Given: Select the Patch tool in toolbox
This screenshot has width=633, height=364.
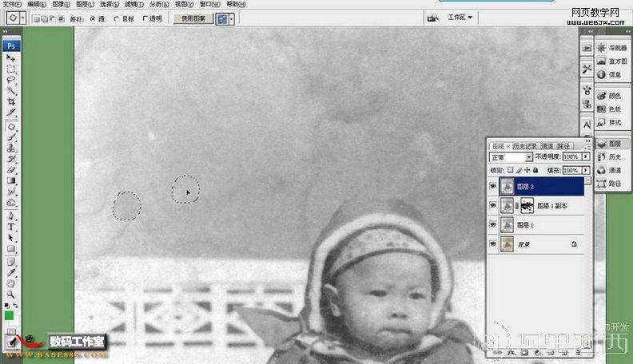Looking at the screenshot, I should click(11, 127).
